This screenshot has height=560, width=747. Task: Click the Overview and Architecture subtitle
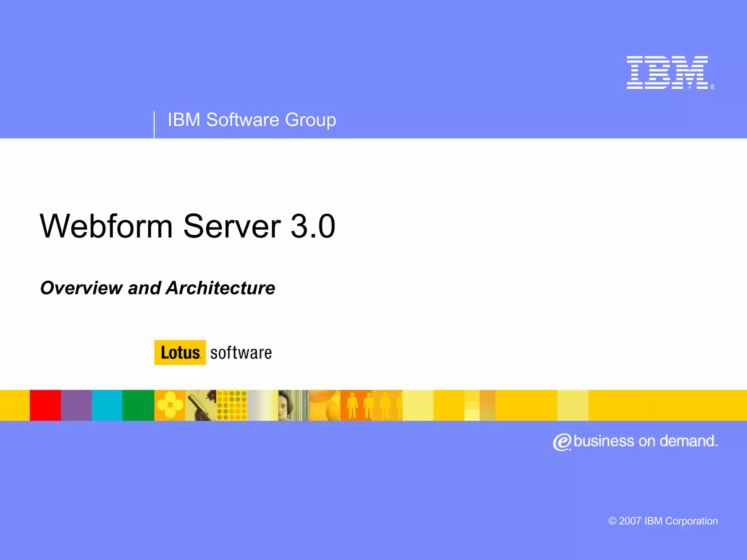[158, 288]
